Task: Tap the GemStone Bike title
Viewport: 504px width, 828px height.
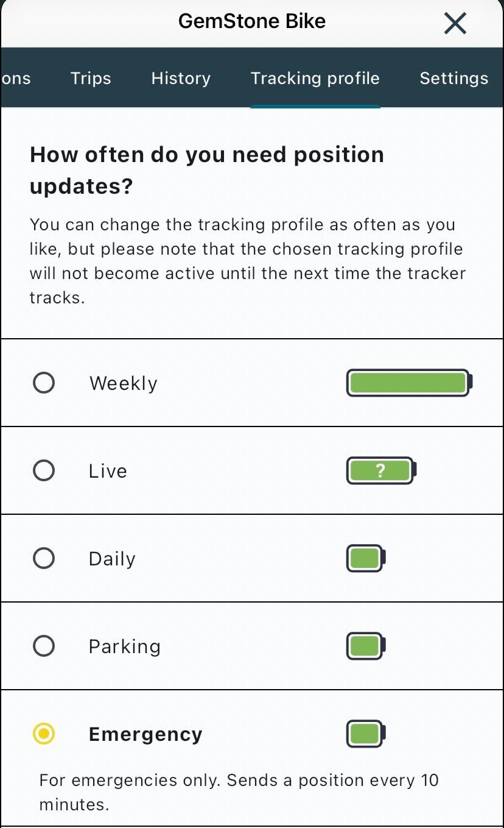Action: [252, 21]
